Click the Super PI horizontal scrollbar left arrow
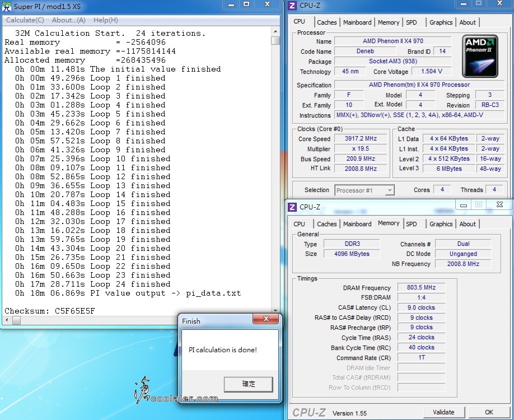The image size is (514, 420). pos(7,320)
